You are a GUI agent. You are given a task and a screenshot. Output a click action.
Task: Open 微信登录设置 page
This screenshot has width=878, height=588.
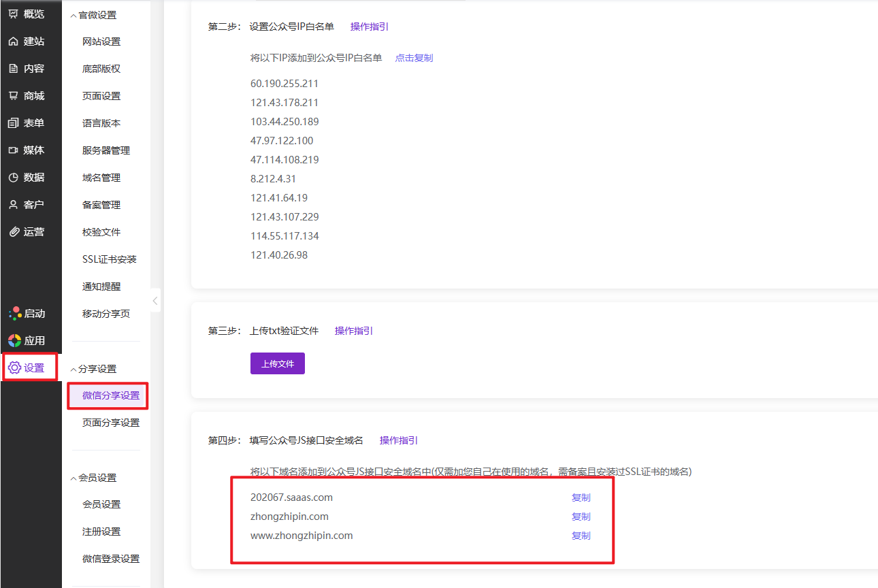(111, 559)
